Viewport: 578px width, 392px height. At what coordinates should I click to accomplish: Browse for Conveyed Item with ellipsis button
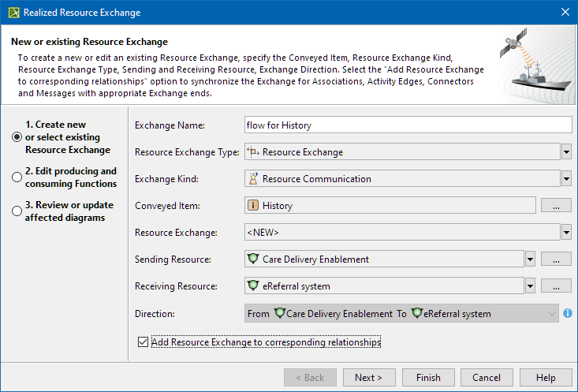pyautogui.click(x=555, y=206)
